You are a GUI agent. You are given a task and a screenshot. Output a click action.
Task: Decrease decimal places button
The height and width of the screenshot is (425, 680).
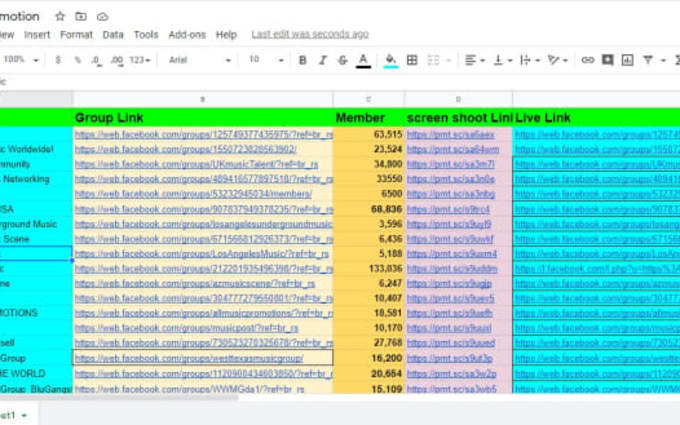pos(97,60)
